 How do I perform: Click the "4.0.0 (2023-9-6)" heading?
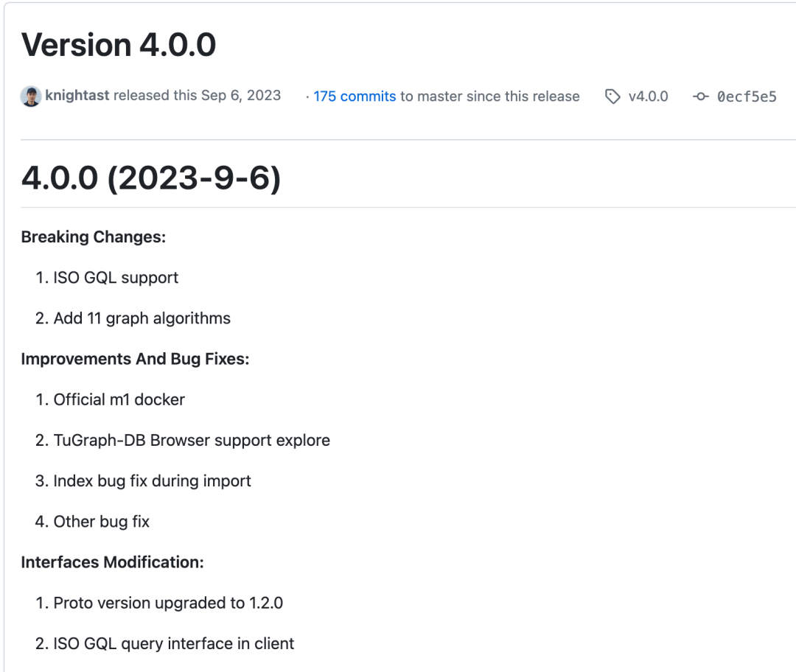151,178
